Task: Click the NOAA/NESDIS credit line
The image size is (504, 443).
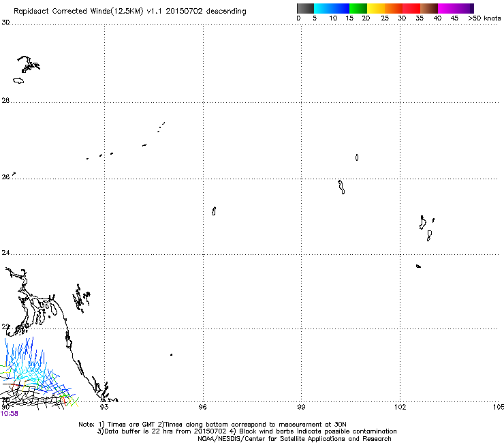Action: pos(294,439)
